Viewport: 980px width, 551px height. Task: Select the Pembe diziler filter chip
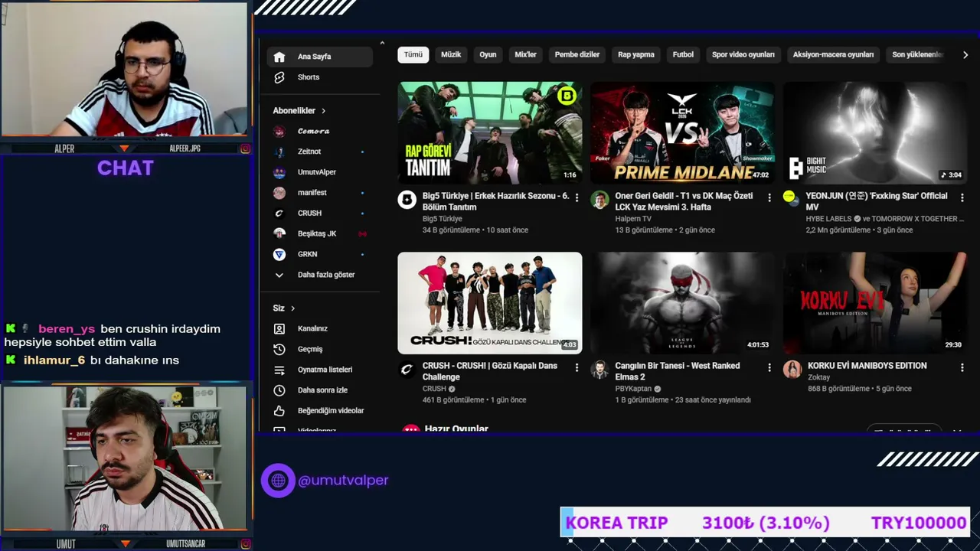577,55
